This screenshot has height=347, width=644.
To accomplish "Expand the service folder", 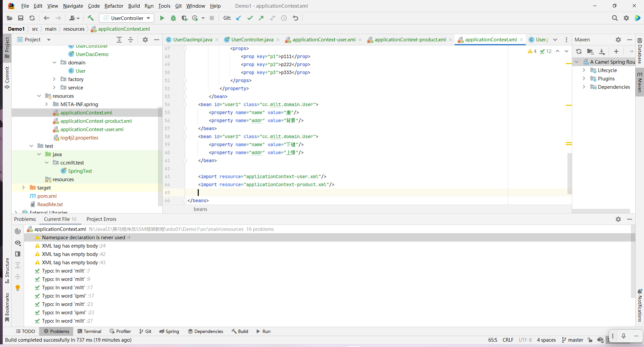I will coord(54,87).
